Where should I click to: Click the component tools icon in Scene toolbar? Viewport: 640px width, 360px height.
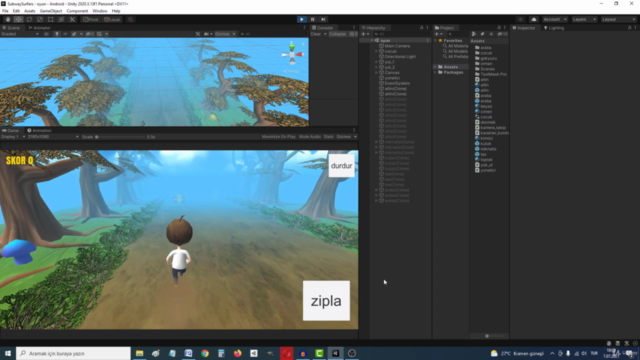(198, 34)
